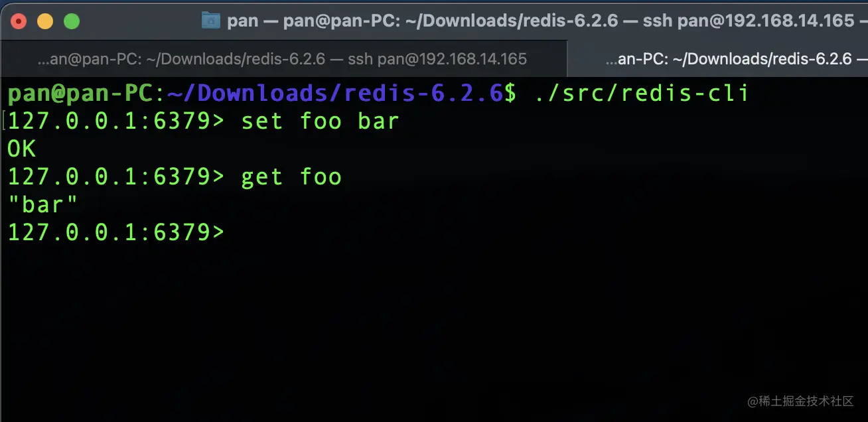
Task: Click the ./src/redis-cli command text
Action: click(x=642, y=94)
